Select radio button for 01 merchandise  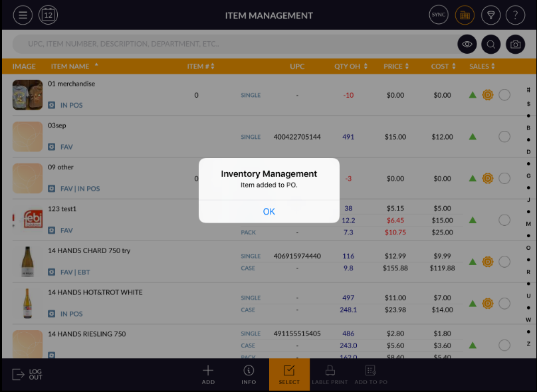pos(504,95)
